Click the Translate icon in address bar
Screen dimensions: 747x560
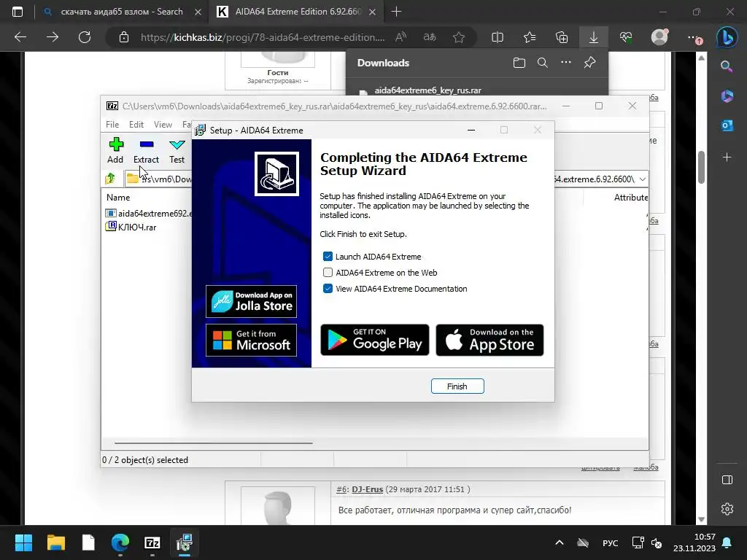[x=430, y=37]
